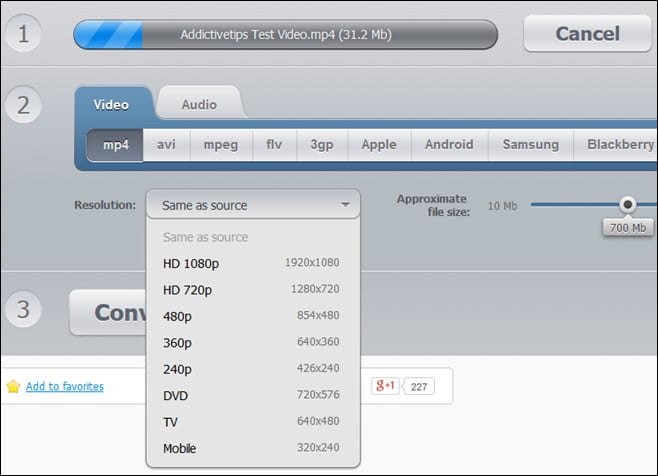Click the upload progress bar
This screenshot has height=476, width=658.
pos(285,35)
